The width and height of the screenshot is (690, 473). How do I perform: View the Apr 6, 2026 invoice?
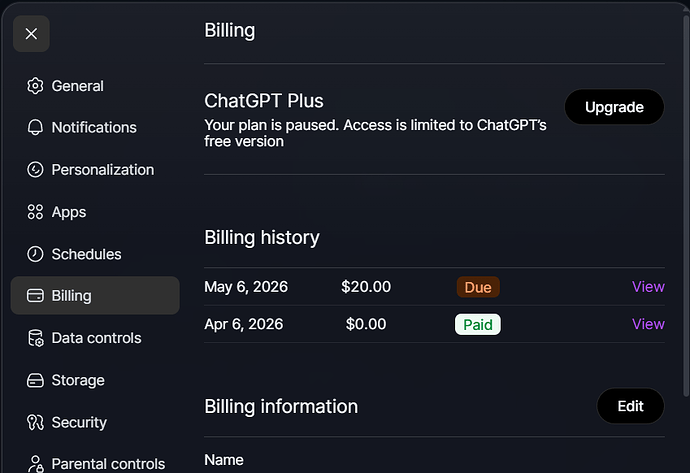648,324
